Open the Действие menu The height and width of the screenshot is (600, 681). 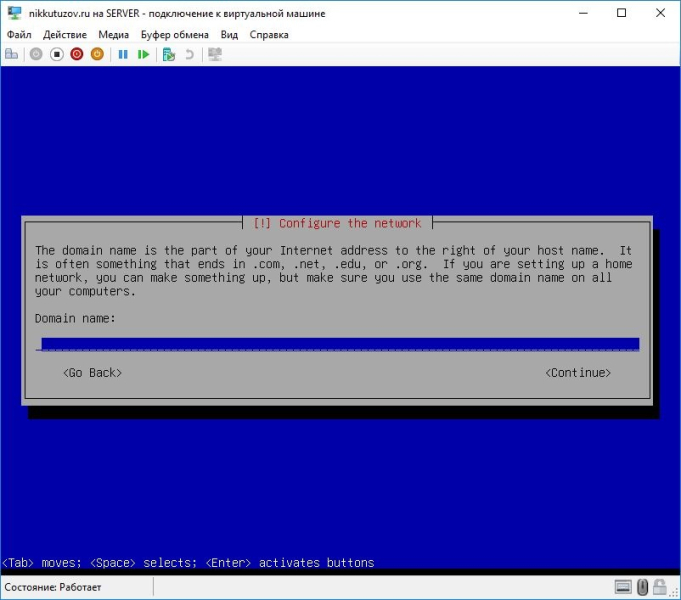pos(65,35)
